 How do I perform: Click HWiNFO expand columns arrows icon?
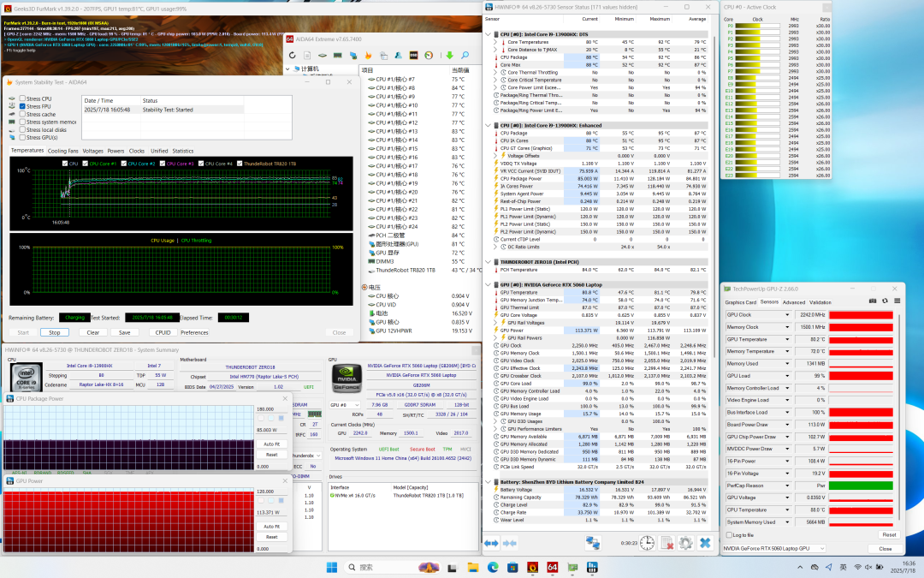tap(491, 543)
